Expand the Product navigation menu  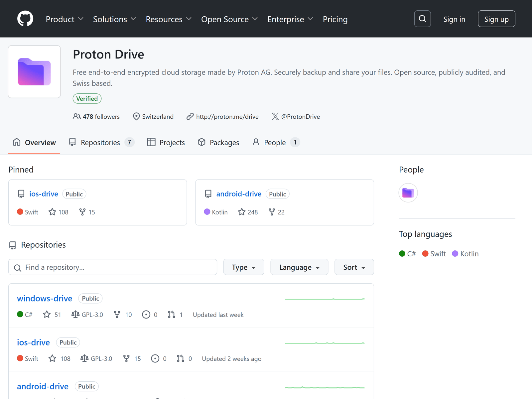[x=65, y=19]
